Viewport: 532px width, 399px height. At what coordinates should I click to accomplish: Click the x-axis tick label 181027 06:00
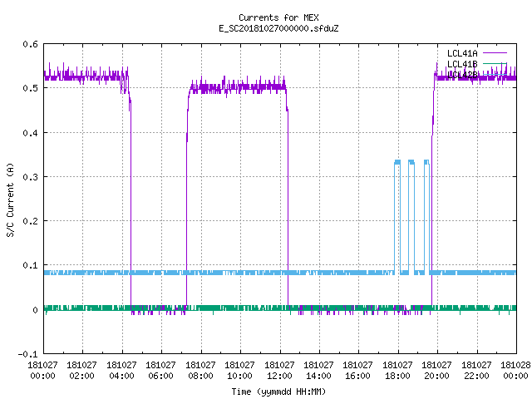[160, 371]
